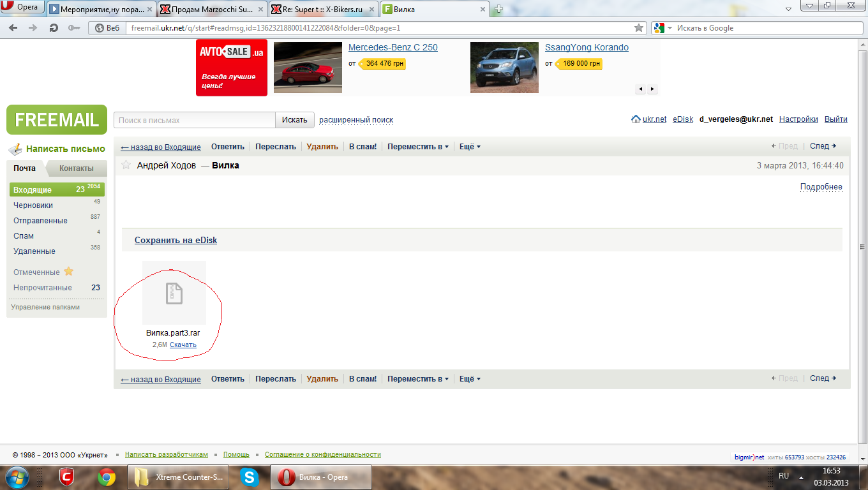This screenshot has width=868, height=490.
Task: Open the Opera menu button
Action: [22, 8]
